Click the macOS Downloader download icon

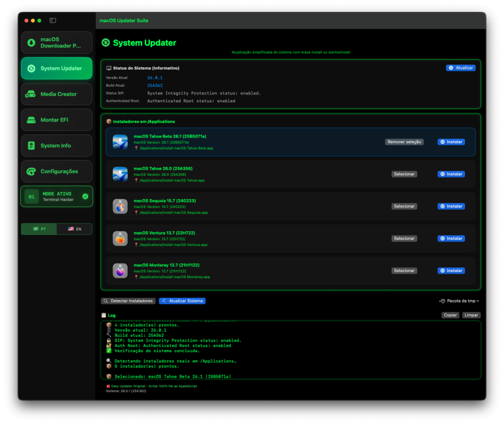[31, 43]
